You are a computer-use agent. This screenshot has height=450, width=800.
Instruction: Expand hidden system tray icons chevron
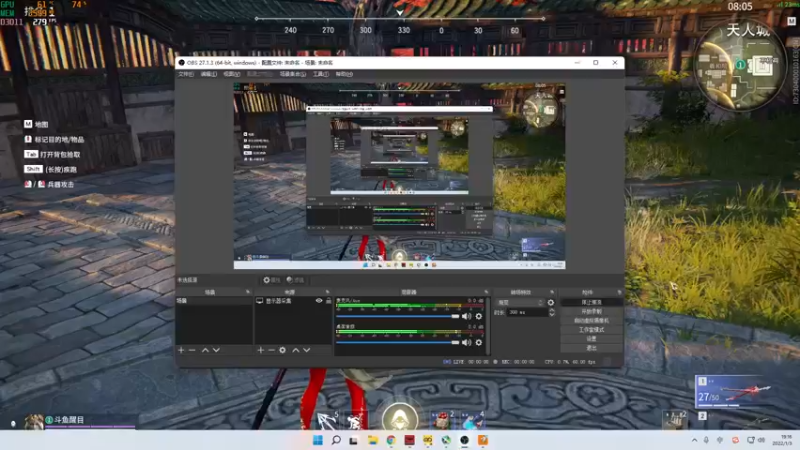[x=694, y=440]
